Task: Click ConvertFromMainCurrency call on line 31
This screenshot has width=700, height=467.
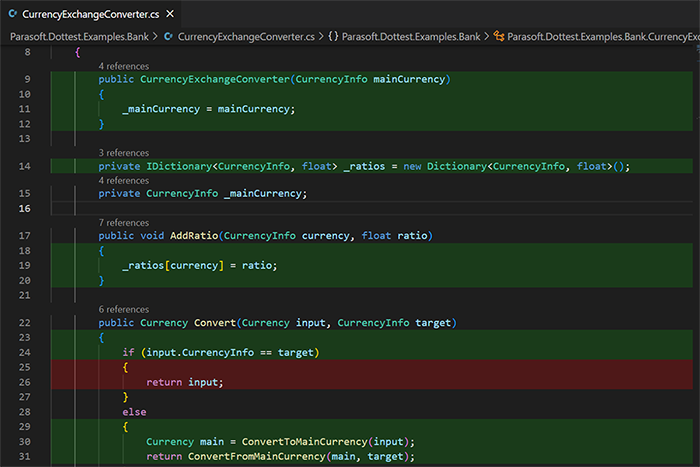Action: tap(257, 456)
